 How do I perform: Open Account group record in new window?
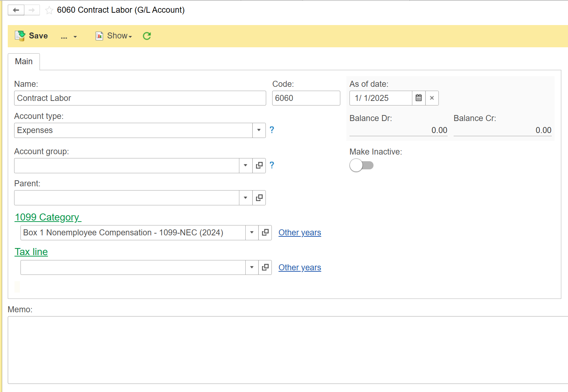point(259,165)
